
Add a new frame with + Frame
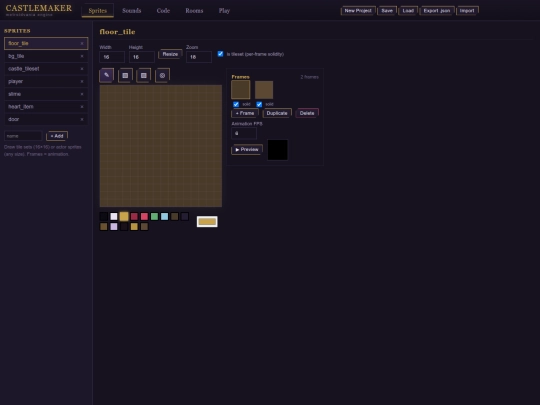(245, 113)
